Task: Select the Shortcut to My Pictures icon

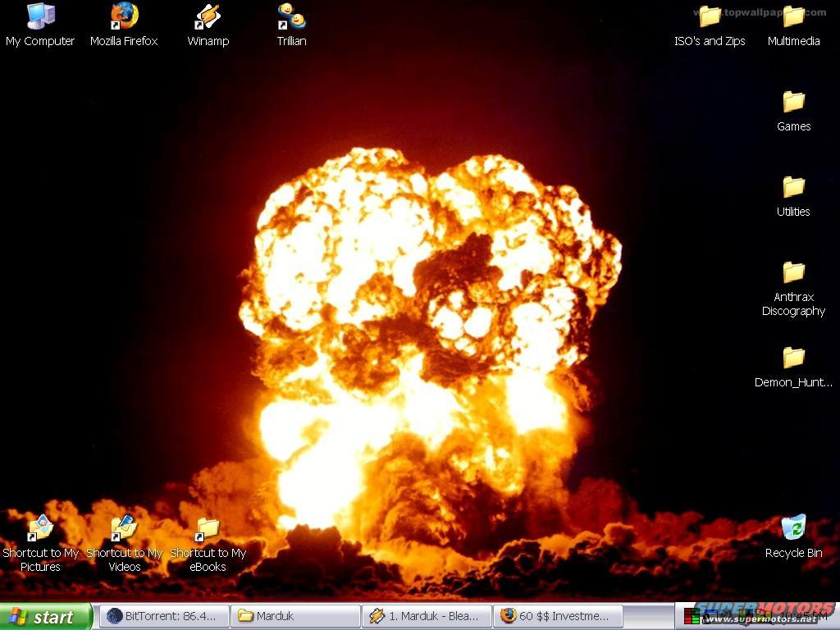Action: point(40,527)
